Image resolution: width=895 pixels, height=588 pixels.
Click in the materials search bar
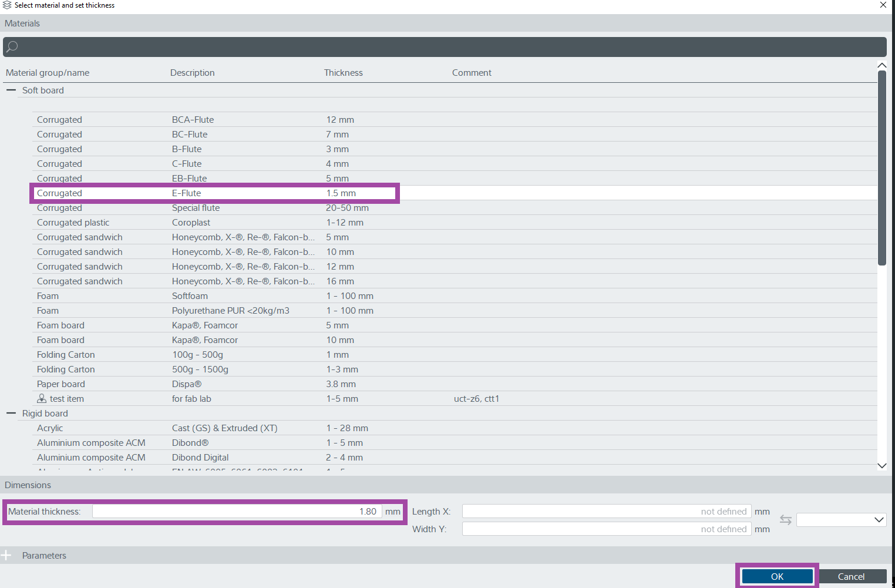click(446, 47)
